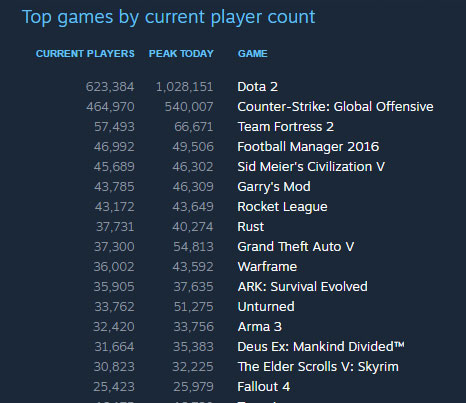
Task: Select ARK: Survival Evolved entry
Action: (302, 287)
